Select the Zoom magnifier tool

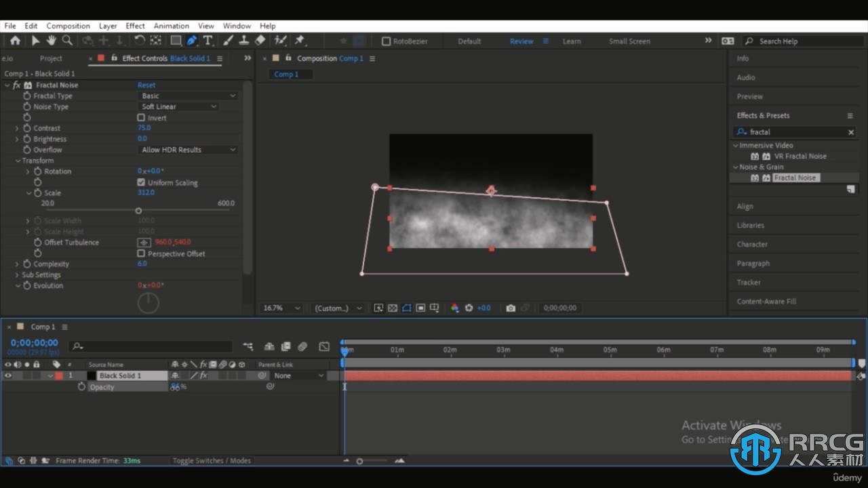(67, 41)
